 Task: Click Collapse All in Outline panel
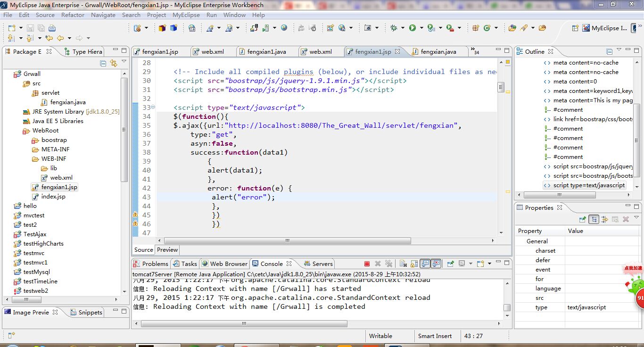pyautogui.click(x=609, y=51)
